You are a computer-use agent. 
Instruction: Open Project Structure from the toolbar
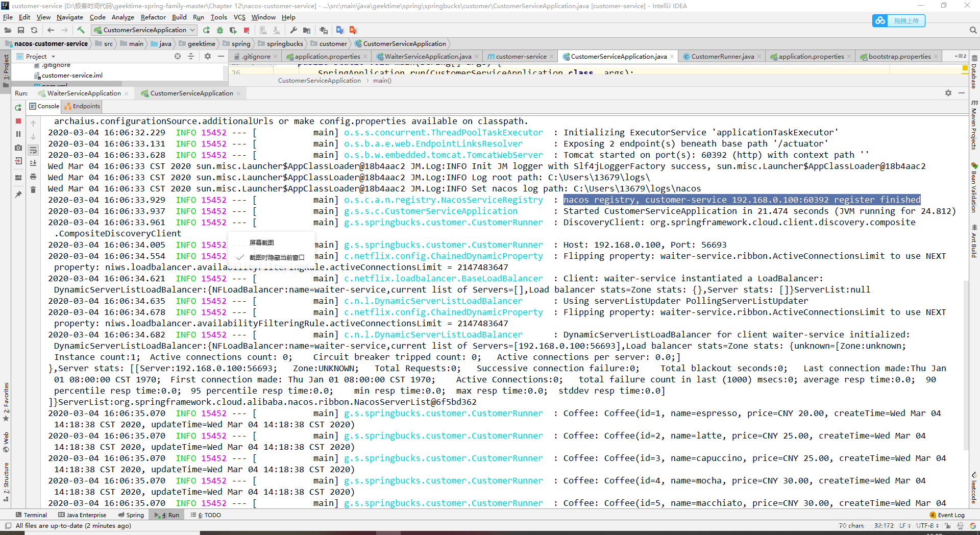click(307, 30)
